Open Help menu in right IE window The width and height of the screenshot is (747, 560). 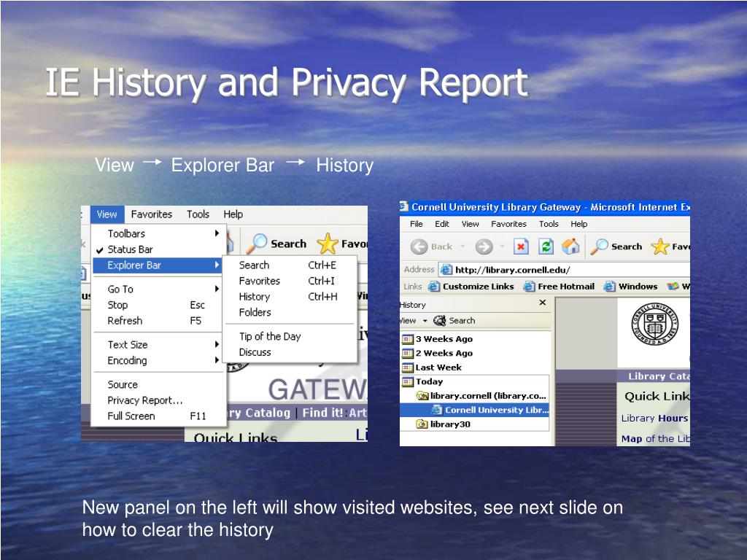(578, 224)
